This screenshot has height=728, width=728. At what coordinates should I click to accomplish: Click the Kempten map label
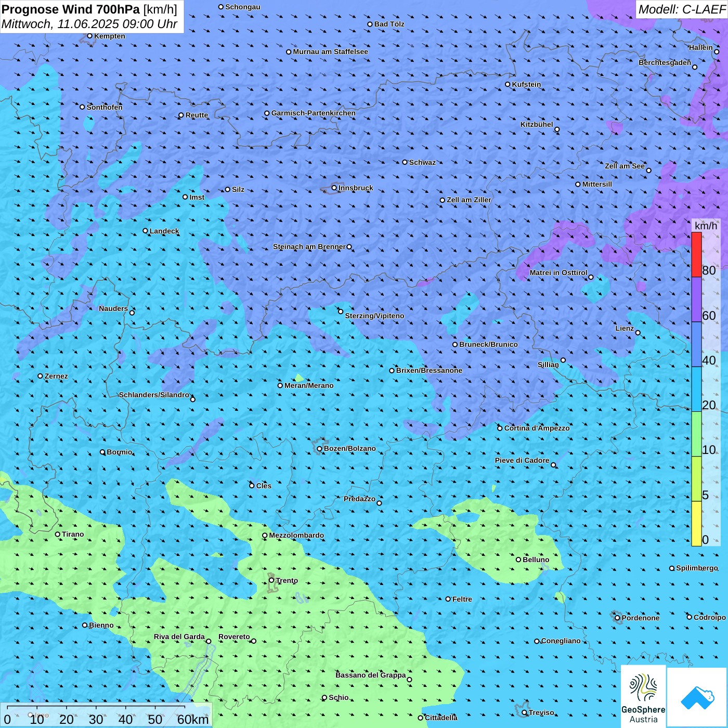pyautogui.click(x=109, y=36)
